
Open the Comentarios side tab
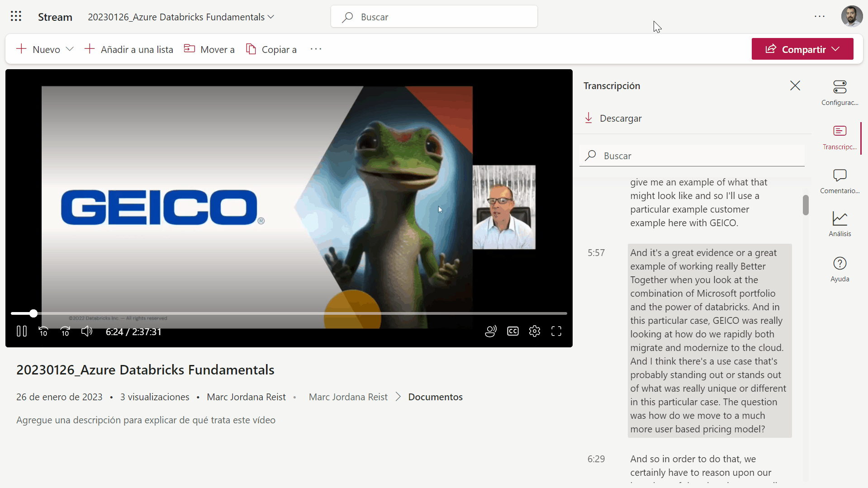point(840,181)
